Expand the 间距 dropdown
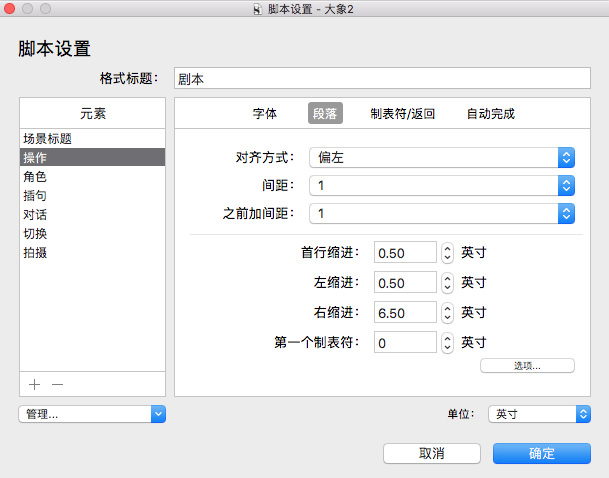609x478 pixels. tap(442, 186)
